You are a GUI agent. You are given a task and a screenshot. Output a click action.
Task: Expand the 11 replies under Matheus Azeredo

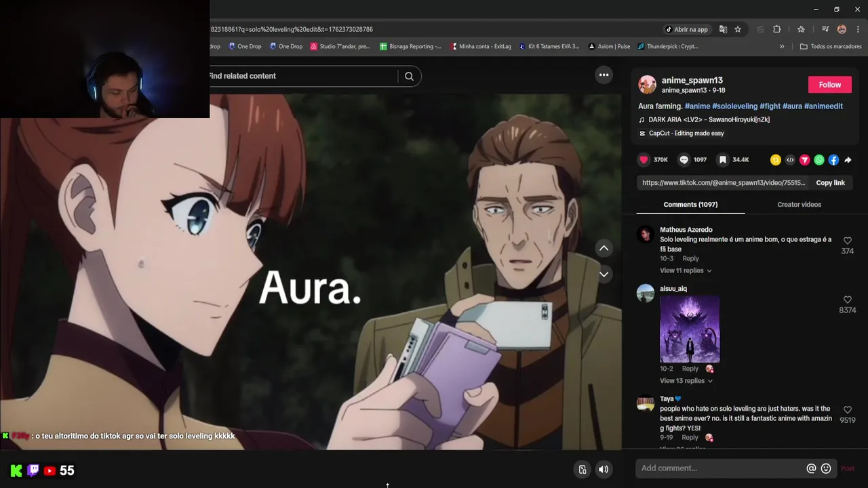pos(686,270)
